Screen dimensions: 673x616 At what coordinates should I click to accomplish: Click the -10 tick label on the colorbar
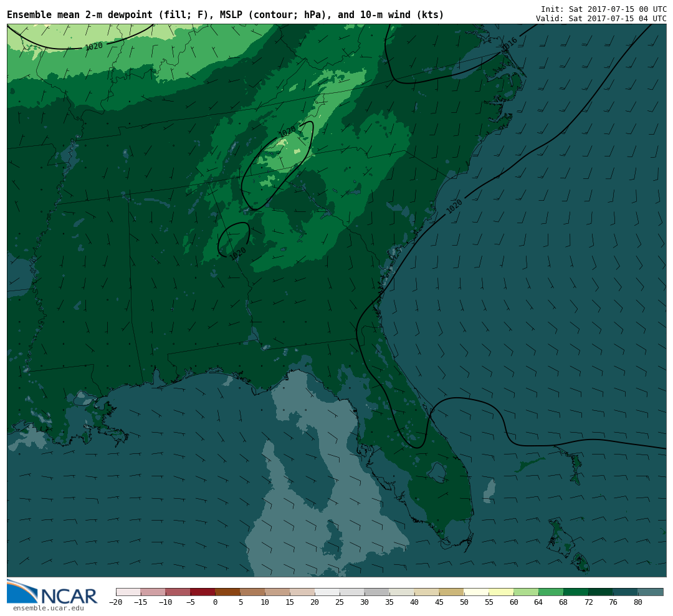[x=166, y=602]
